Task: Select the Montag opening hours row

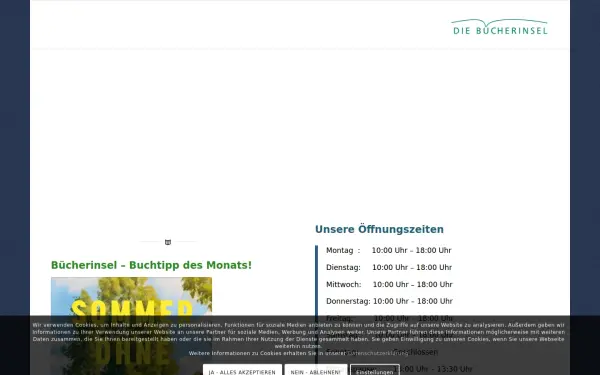Action: pos(389,251)
